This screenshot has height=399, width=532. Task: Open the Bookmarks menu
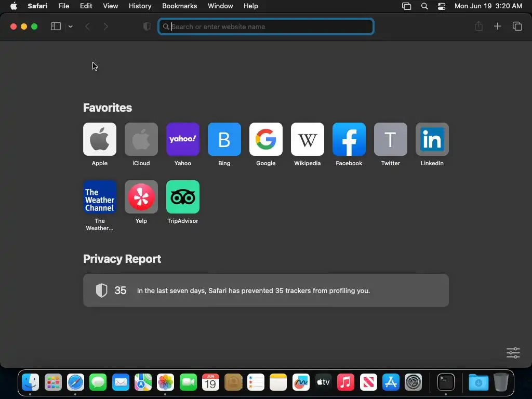(x=179, y=6)
